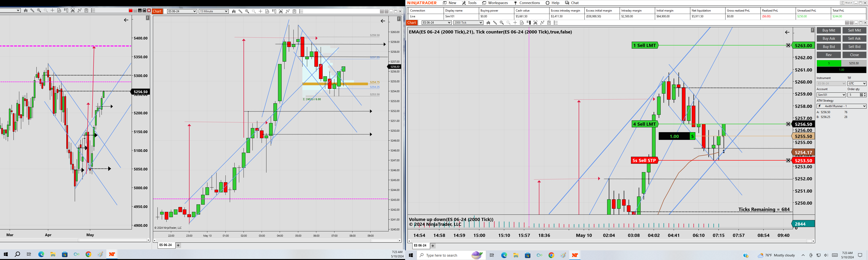Image resolution: width=868 pixels, height=260 pixels.
Task: Open drawing tools pencil in 15 Minute chart
Action: (x=240, y=11)
